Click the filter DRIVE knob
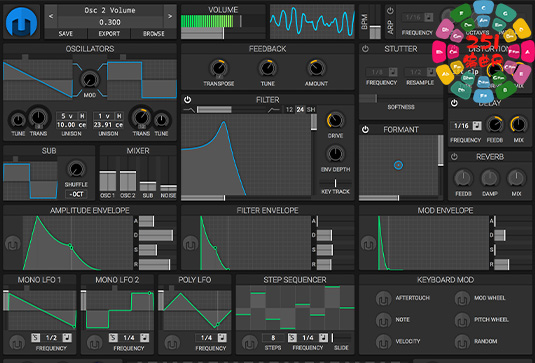The height and width of the screenshot is (363, 535). coord(335,120)
